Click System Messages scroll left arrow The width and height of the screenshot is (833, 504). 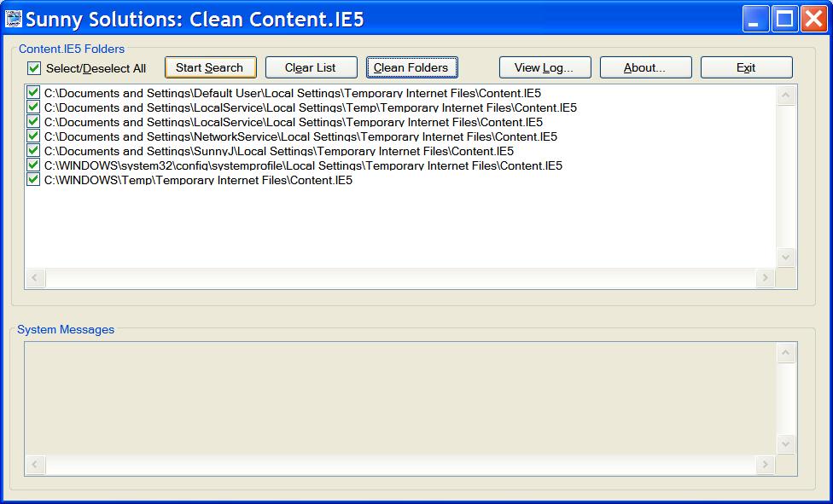coord(36,465)
